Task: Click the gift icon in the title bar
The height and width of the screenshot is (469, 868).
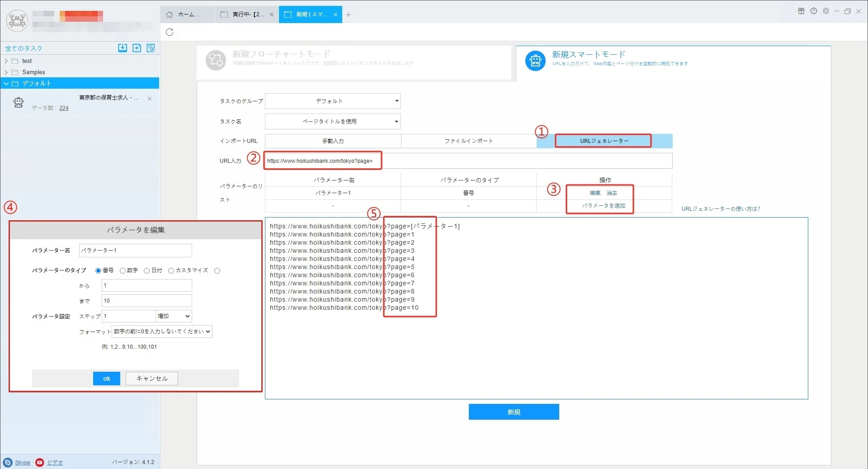Action: 801,11
